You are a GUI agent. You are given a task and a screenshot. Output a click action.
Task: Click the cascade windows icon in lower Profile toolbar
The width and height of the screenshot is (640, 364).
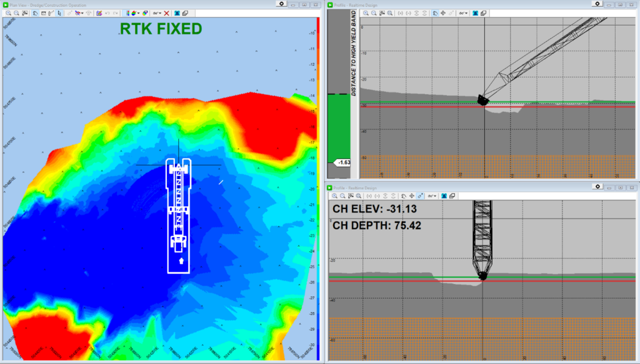pyautogui.click(x=452, y=196)
